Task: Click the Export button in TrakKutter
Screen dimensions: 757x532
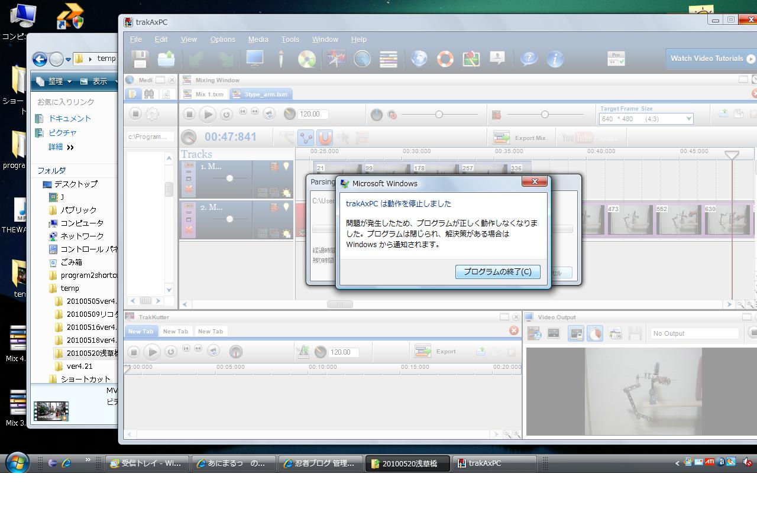Action: [x=435, y=352]
